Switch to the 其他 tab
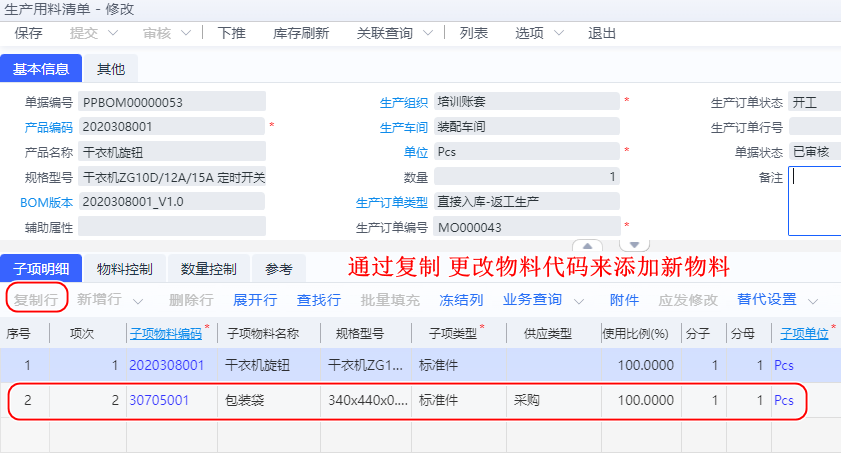The image size is (841, 457). click(111, 69)
